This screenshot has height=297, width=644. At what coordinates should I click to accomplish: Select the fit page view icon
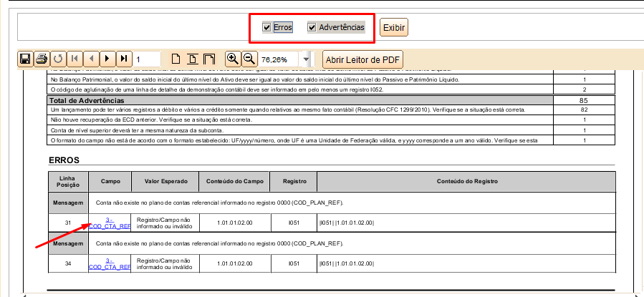point(192,59)
